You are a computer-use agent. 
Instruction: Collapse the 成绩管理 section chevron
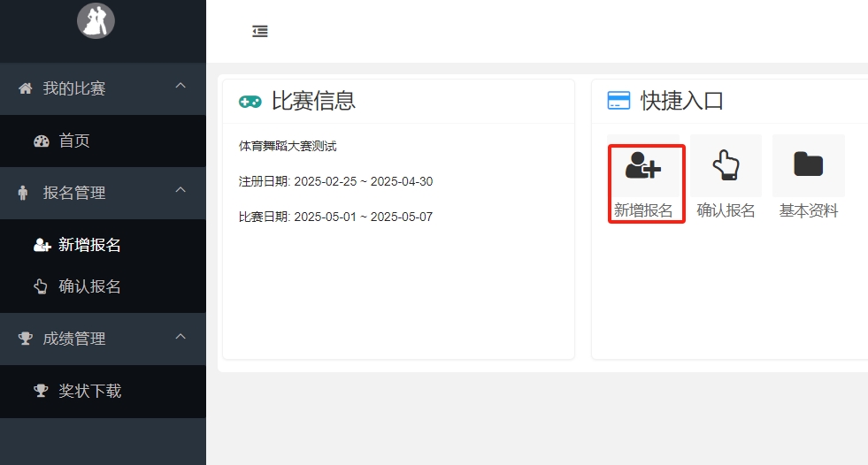[x=181, y=336]
